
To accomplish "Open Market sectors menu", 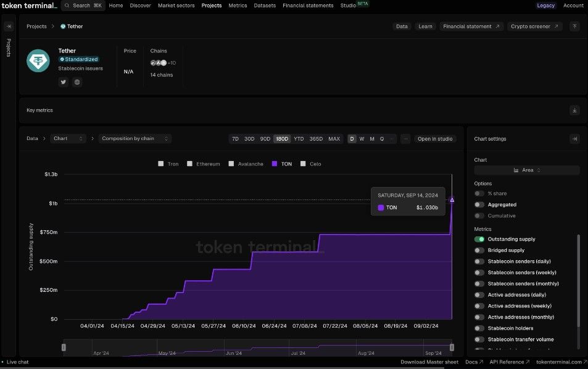I will 176,6.
